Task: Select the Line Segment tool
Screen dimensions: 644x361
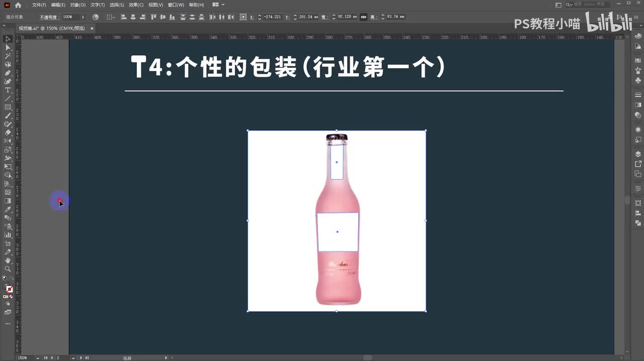Action: coord(8,99)
